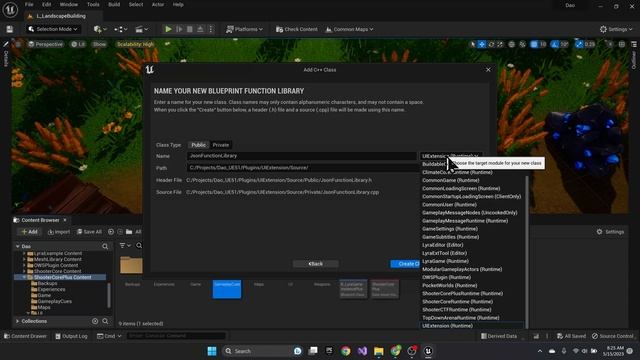Close the Add C++ Class dialog
This screenshot has width=640, height=360.
(488, 70)
